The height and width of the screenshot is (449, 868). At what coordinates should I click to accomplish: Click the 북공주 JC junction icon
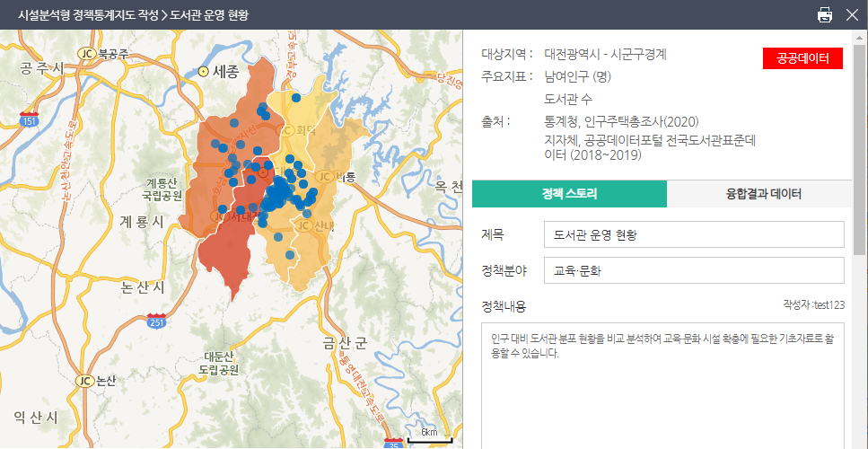86,54
